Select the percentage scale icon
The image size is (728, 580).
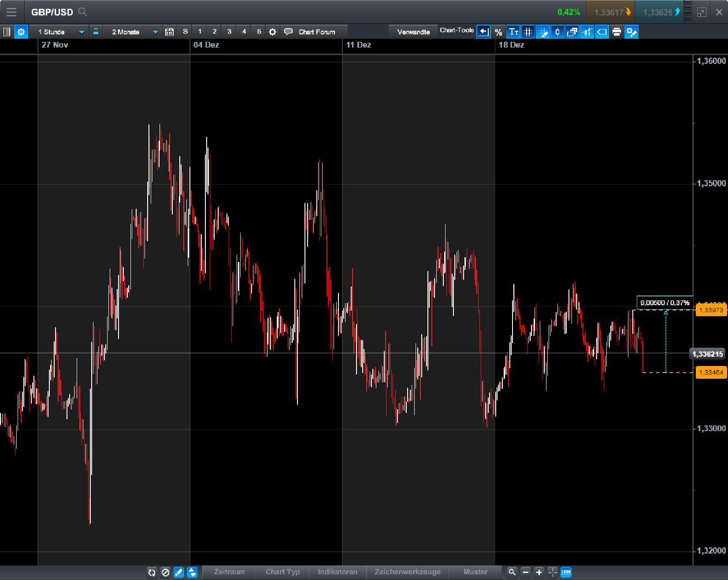[498, 32]
